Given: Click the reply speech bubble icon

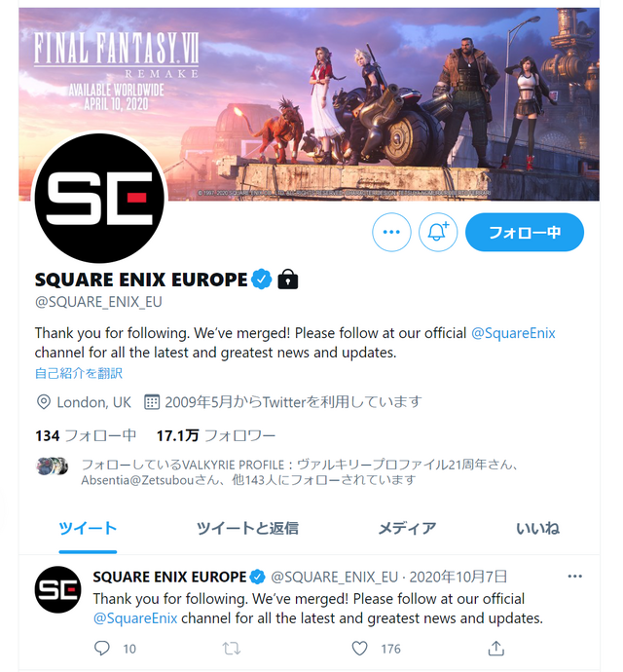Looking at the screenshot, I should pyautogui.click(x=101, y=648).
